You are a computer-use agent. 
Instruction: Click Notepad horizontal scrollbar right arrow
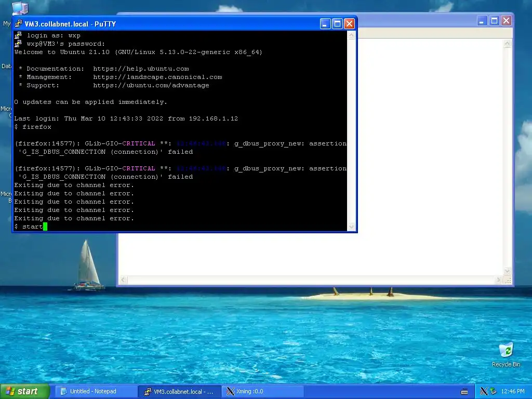tap(498, 280)
